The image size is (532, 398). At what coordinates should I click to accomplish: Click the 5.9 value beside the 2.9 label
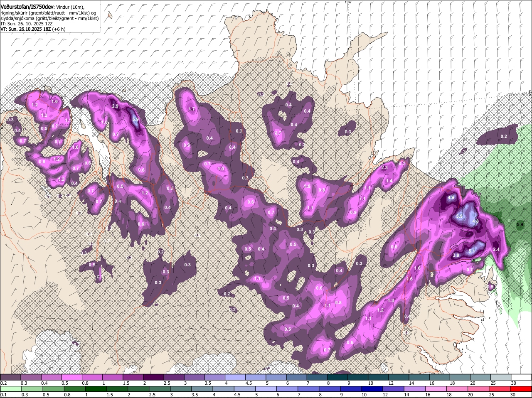pos(135,119)
